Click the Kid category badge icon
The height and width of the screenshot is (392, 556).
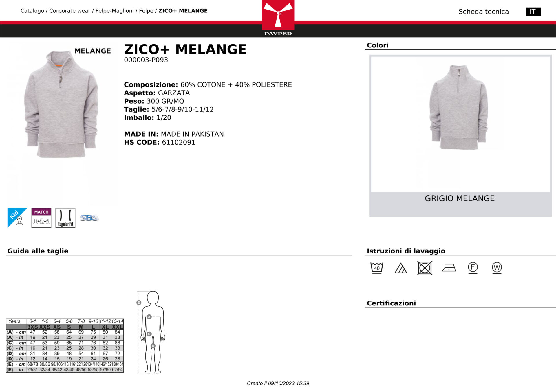(17, 218)
